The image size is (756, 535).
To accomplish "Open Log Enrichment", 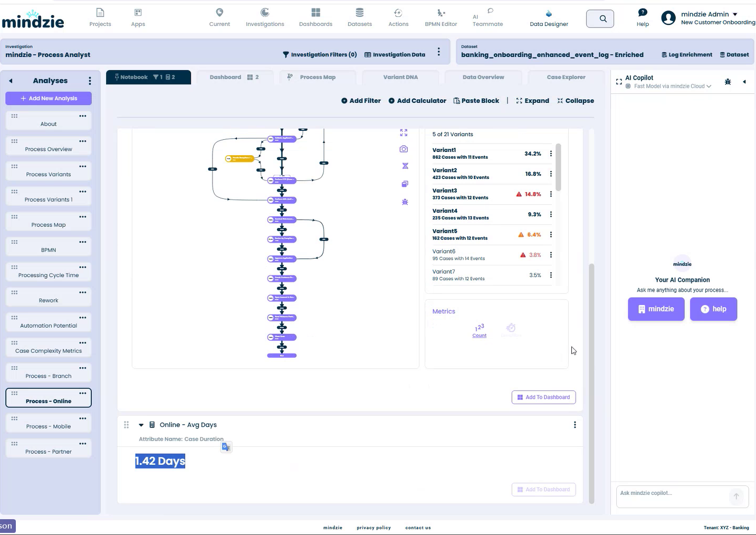I will coord(687,54).
